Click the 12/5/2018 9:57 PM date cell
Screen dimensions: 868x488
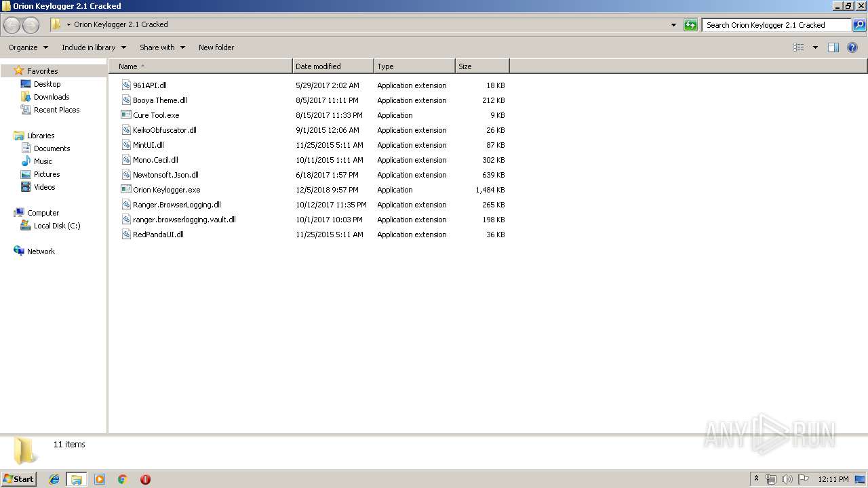pyautogui.click(x=328, y=190)
